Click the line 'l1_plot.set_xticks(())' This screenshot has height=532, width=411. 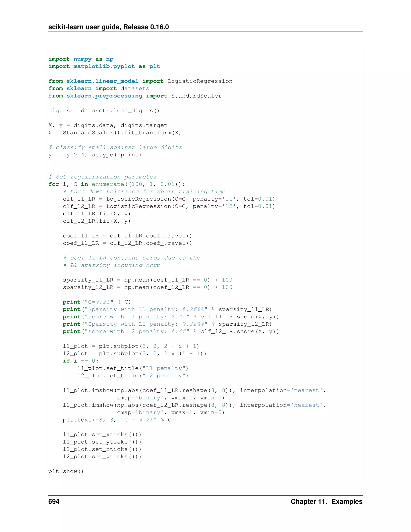tap(102, 435)
